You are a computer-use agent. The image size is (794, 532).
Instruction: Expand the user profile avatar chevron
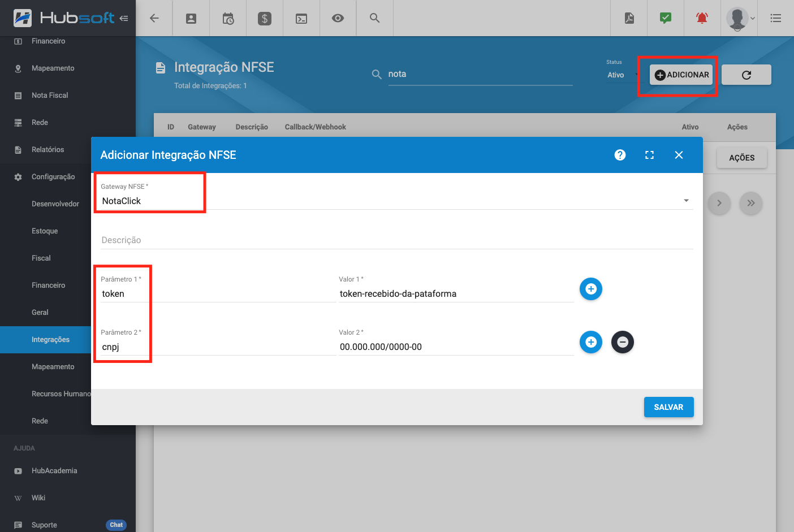(752, 18)
